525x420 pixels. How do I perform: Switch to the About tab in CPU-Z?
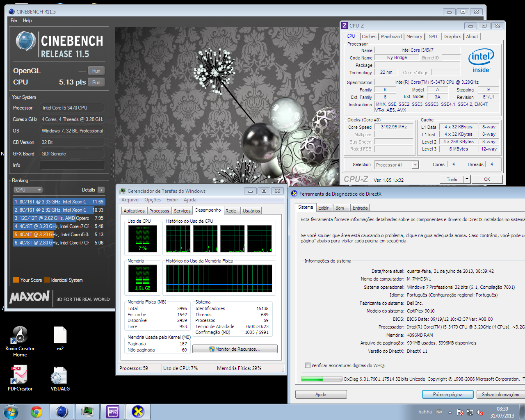pyautogui.click(x=472, y=37)
